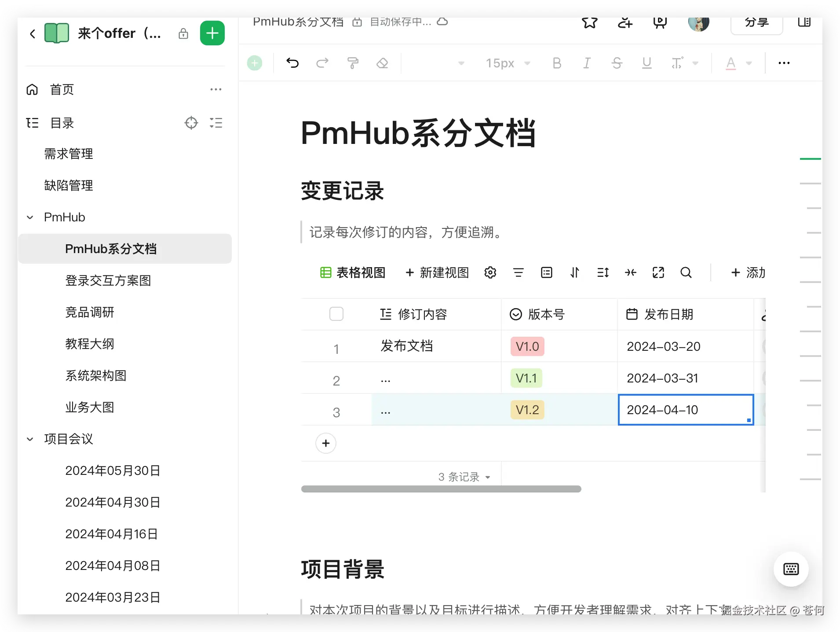Clear formatting with the eraser
Viewport: 840px width, 632px height.
pos(382,63)
